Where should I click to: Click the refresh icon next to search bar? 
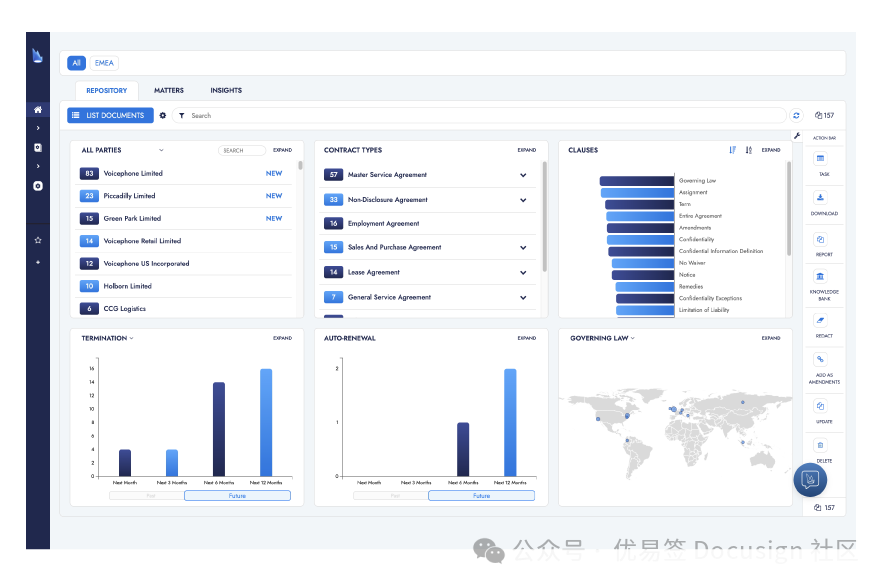[796, 115]
